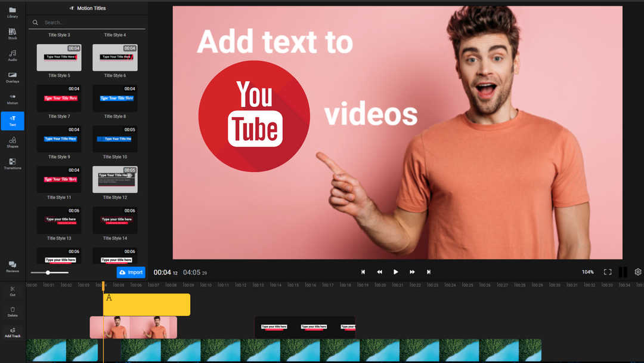Open the Shapes panel
Image resolution: width=644 pixels, height=363 pixels.
pos(12,142)
